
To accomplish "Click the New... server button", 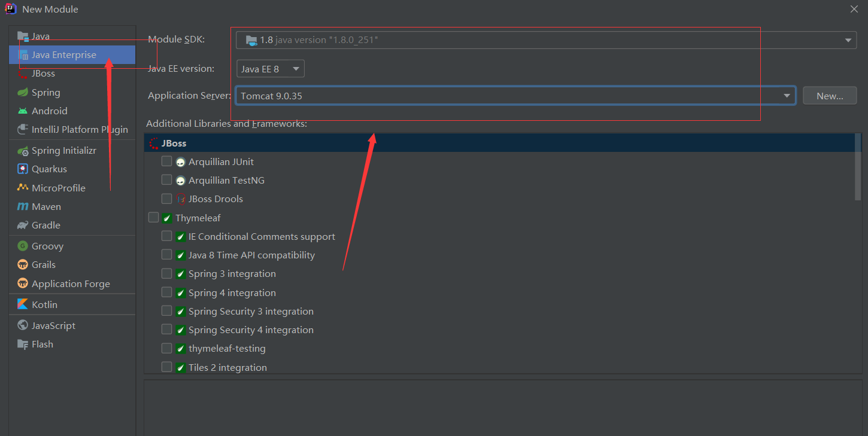I will [830, 96].
